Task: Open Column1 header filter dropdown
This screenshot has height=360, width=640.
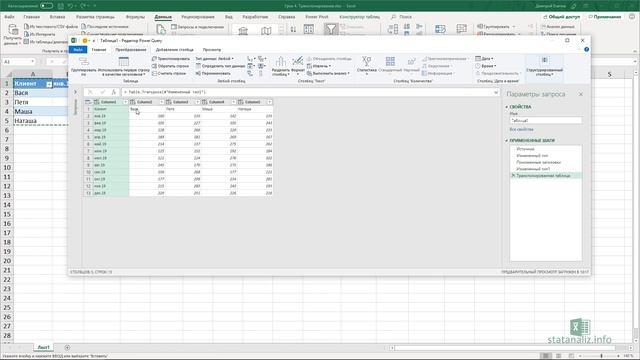Action: click(125, 102)
